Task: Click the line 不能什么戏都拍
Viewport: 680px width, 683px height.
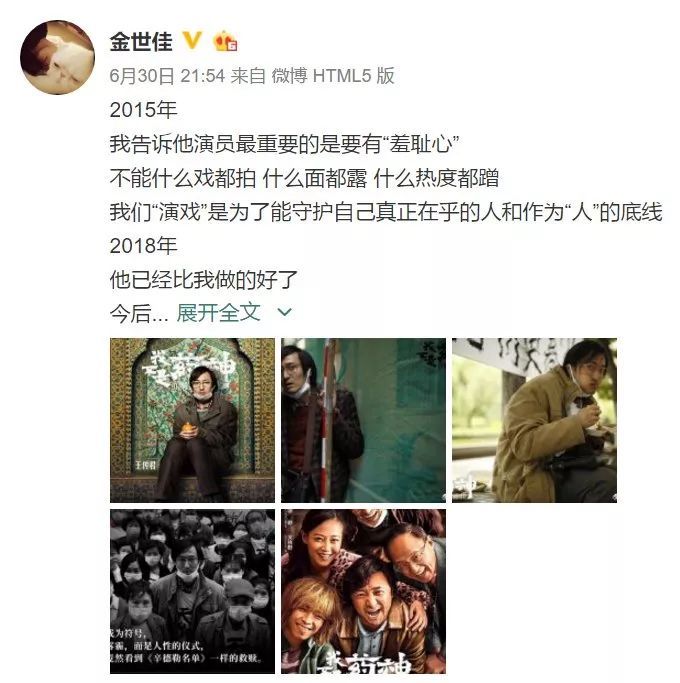Action: point(304,178)
